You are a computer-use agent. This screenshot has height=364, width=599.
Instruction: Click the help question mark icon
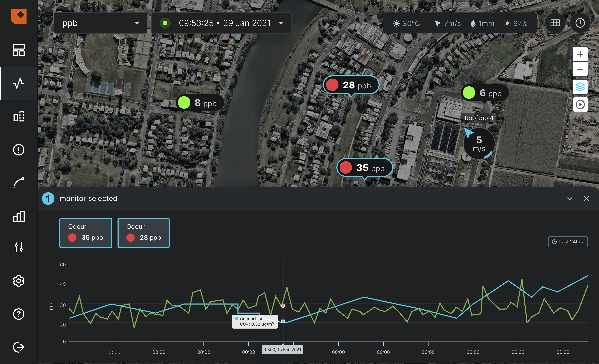pyautogui.click(x=19, y=314)
